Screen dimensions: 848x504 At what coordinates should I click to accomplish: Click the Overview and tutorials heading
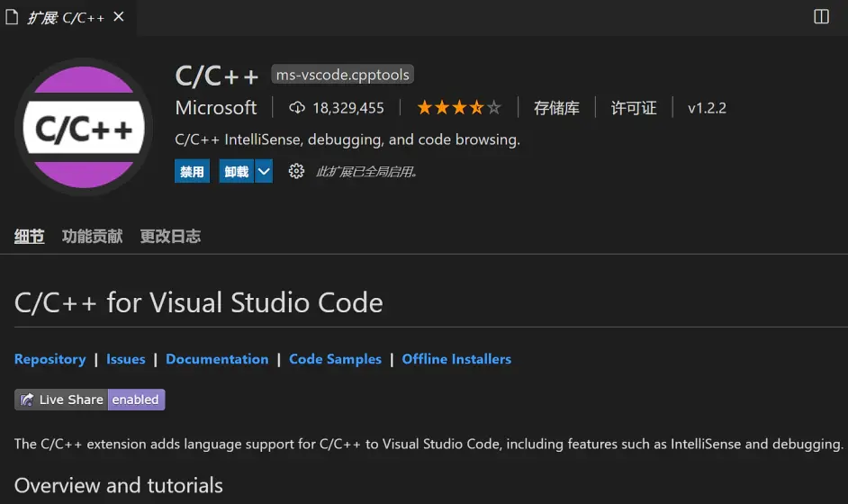119,486
